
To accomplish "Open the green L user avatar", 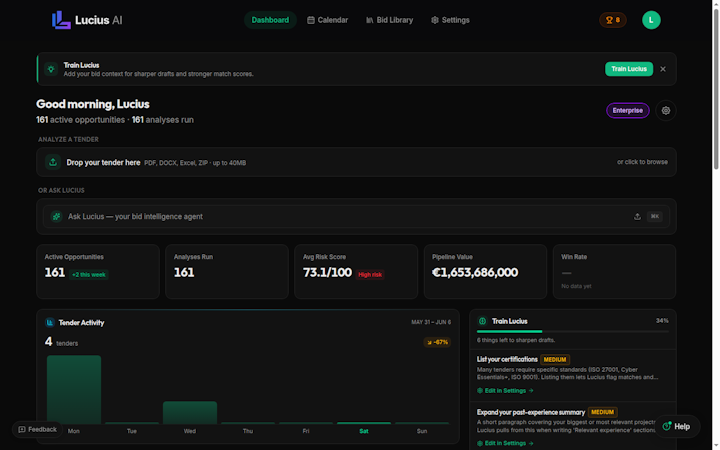I will [651, 20].
